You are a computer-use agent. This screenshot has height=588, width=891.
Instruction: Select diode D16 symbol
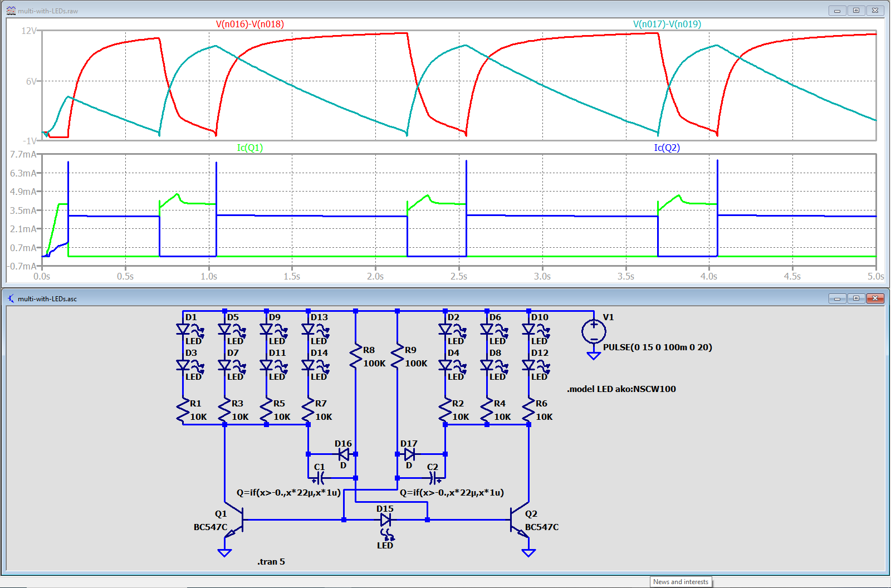(344, 454)
